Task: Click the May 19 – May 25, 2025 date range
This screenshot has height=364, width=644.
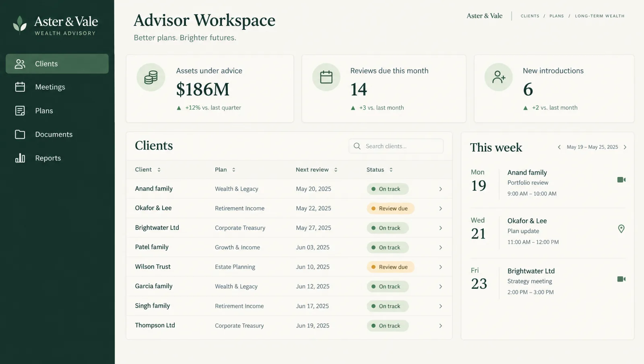Action: pyautogui.click(x=592, y=147)
